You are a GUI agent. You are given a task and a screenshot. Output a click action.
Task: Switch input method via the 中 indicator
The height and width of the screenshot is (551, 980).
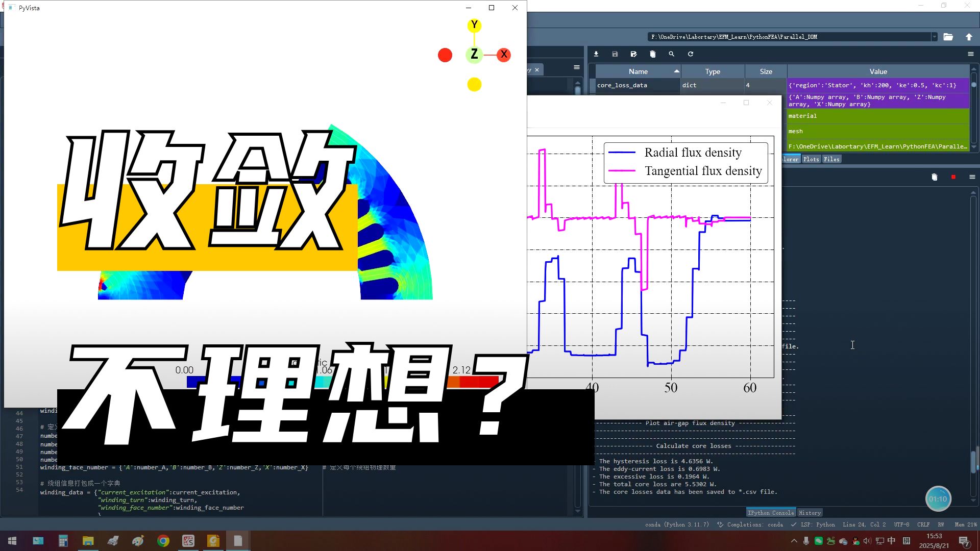[892, 540]
